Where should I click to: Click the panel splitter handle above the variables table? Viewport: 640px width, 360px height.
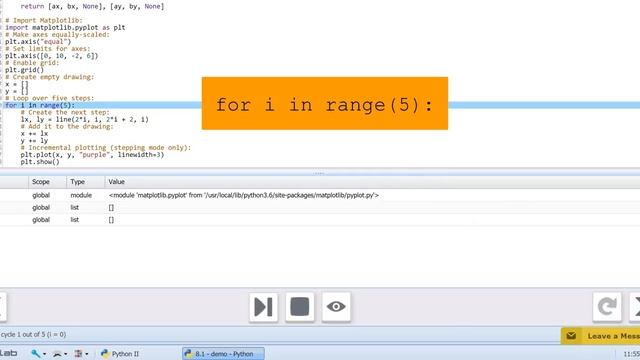tap(319, 173)
